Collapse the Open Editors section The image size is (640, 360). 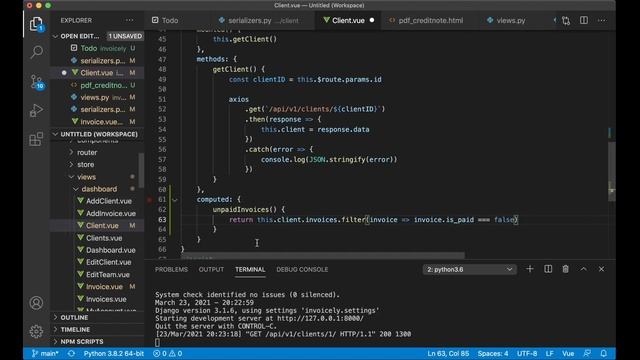pos(56,36)
